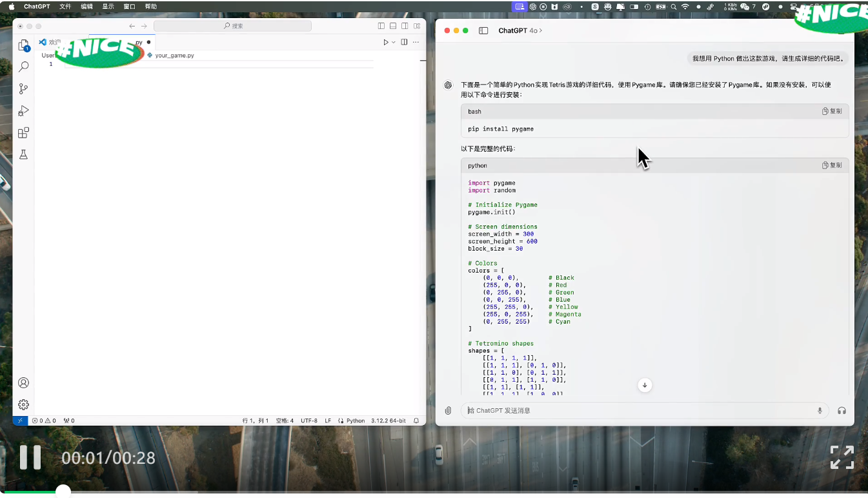Open the Search view in VS Code sidebar

point(23,67)
